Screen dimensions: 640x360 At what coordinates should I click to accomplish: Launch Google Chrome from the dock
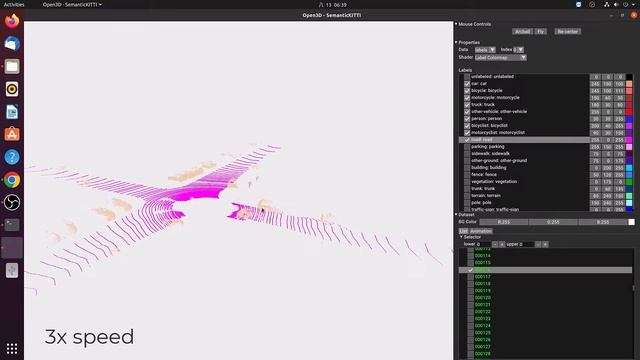point(12,180)
